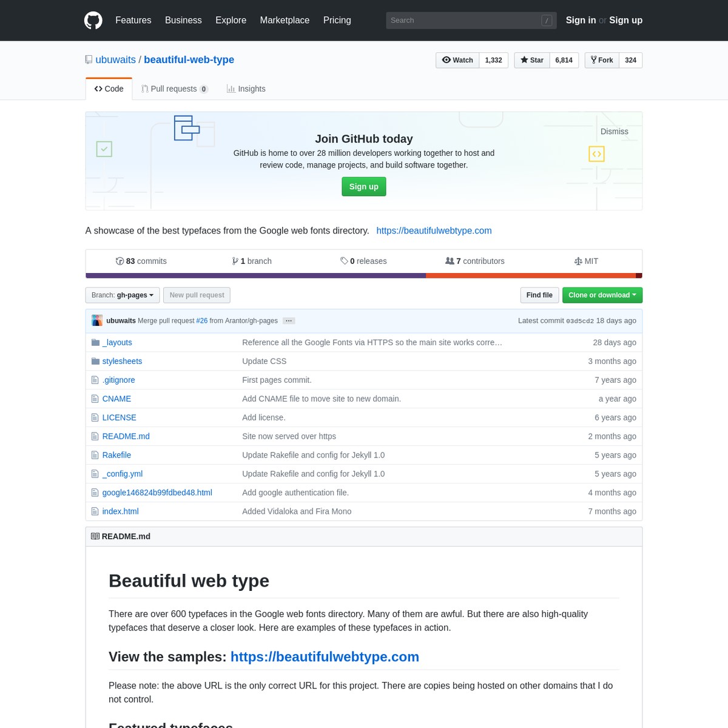The image size is (728, 728).
Task: Expand commit message ellipsis button
Action: 289,321
